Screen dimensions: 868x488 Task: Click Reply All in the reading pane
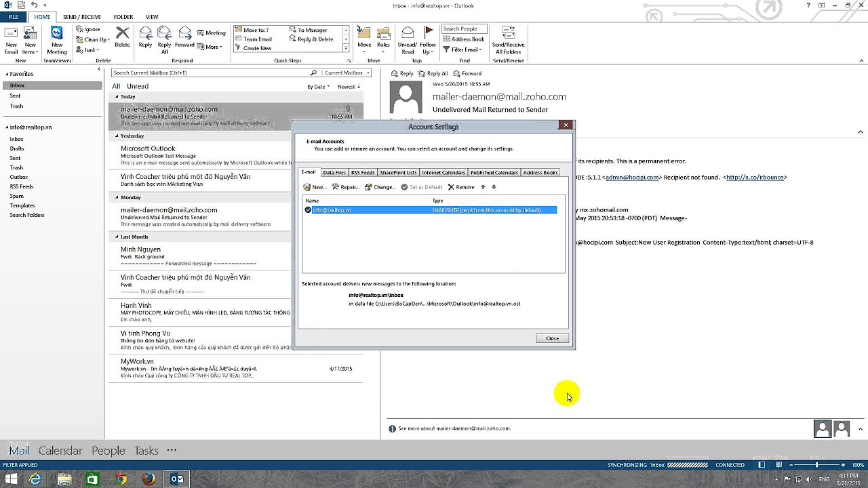(433, 73)
